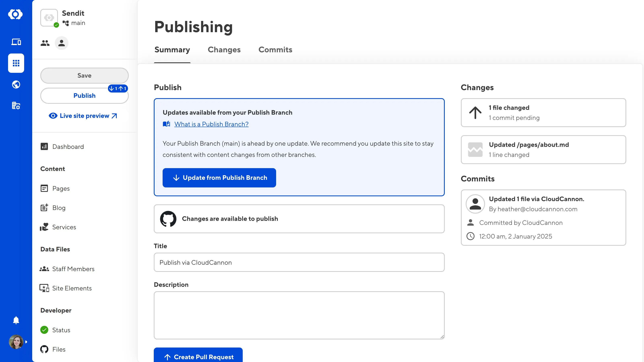Open What is a Publish Branch link
The height and width of the screenshot is (362, 644).
coord(211,124)
